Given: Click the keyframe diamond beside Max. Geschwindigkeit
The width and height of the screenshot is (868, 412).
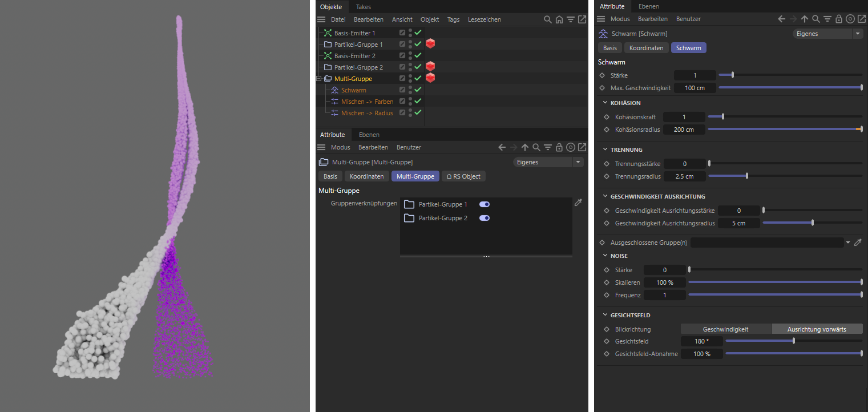Looking at the screenshot, I should click(602, 88).
